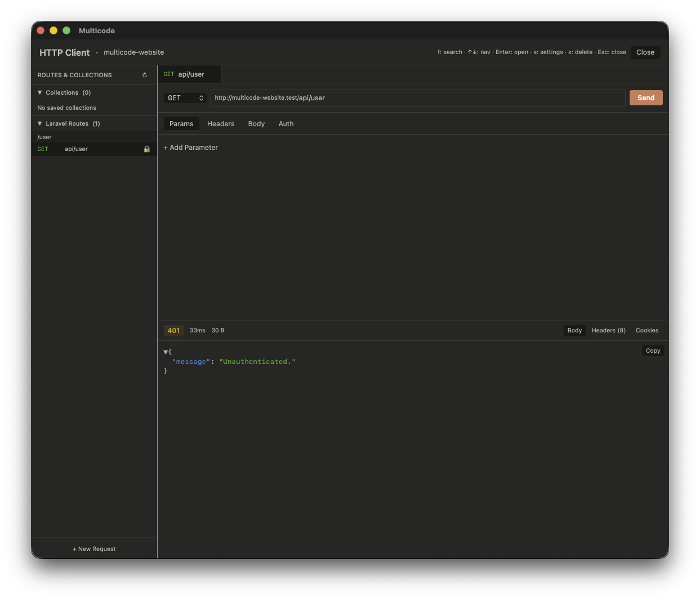
Task: Collapse the JSON response root object
Action: tap(166, 352)
